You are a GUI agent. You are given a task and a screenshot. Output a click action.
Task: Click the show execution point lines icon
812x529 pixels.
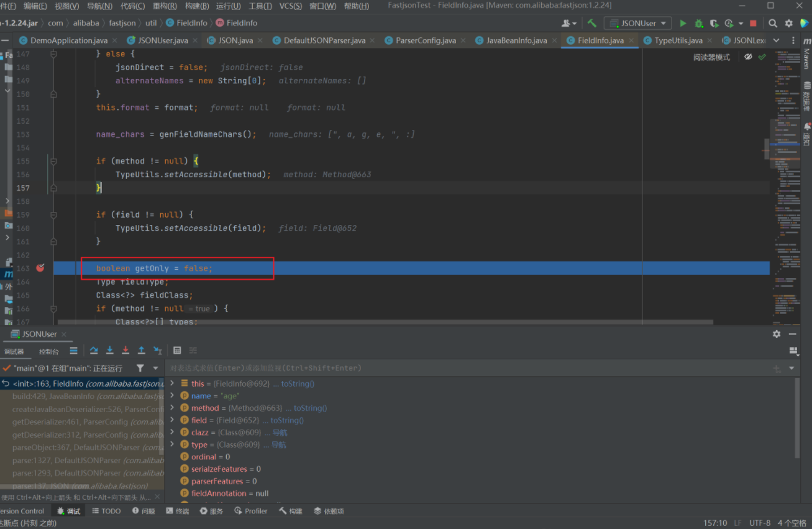[73, 351]
